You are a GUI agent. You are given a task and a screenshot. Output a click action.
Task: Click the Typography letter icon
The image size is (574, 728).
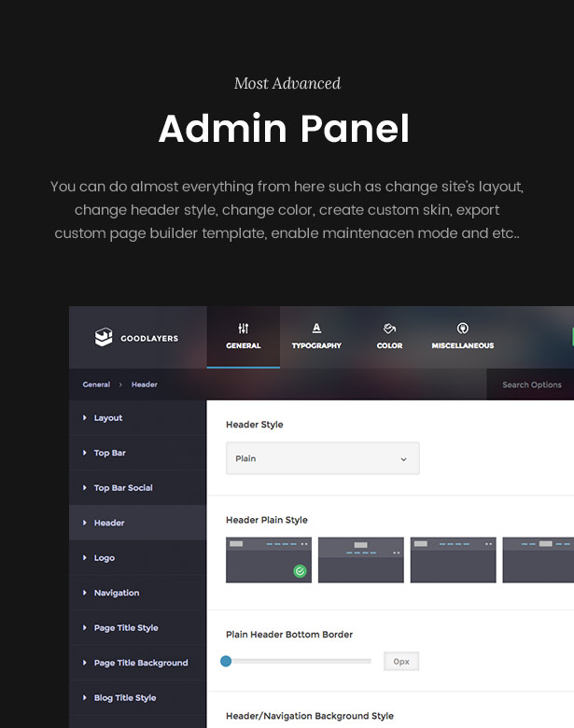[x=316, y=329]
